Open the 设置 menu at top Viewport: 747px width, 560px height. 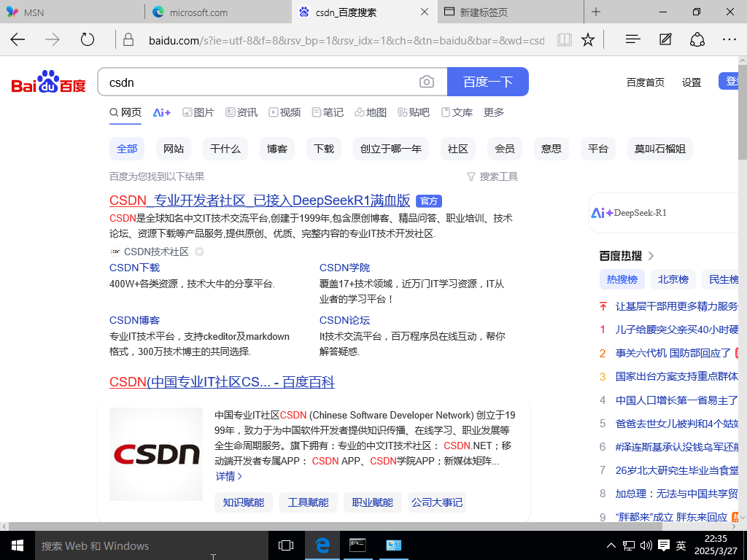(692, 82)
